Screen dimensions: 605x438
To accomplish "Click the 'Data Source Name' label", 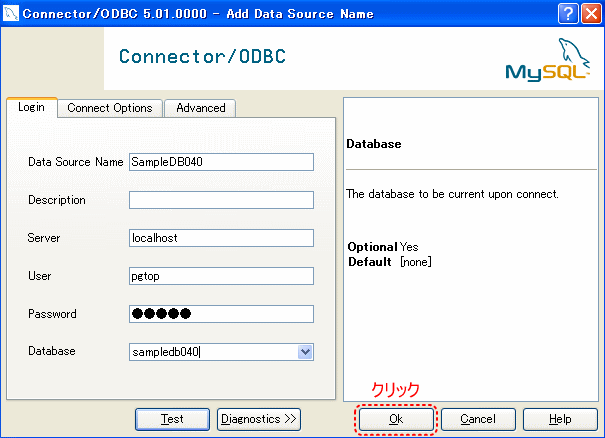I will click(x=76, y=162).
